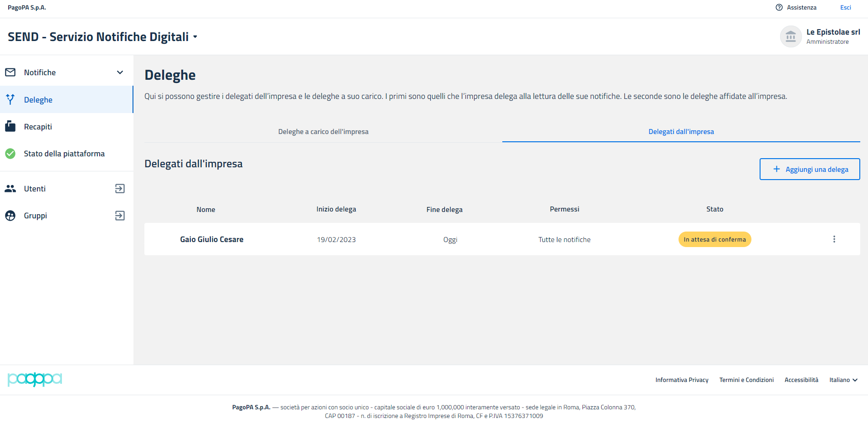The width and height of the screenshot is (868, 423).
Task: Click the In attesa di conferma status chip
Action: (715, 239)
